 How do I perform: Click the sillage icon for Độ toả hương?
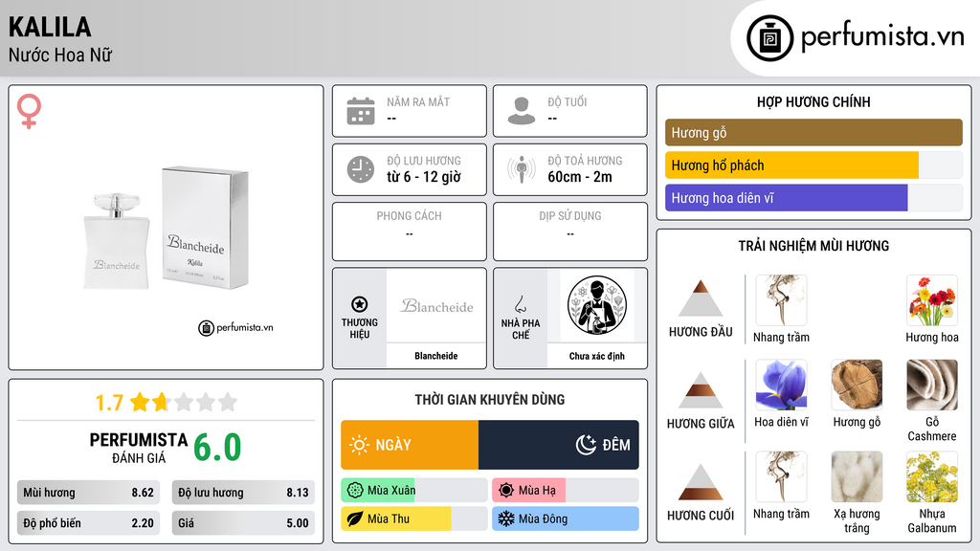[x=522, y=169]
